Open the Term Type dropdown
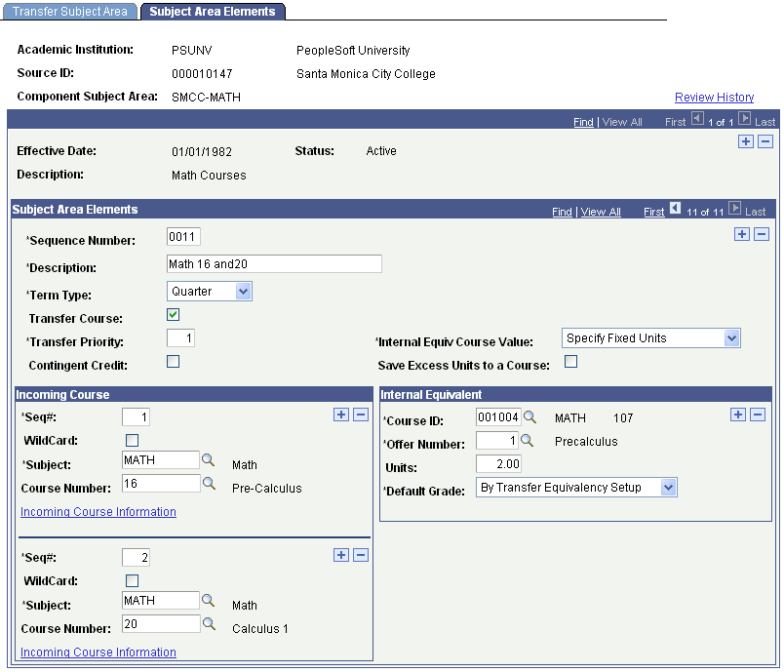Screen dimensions: 784x672 point(210,291)
